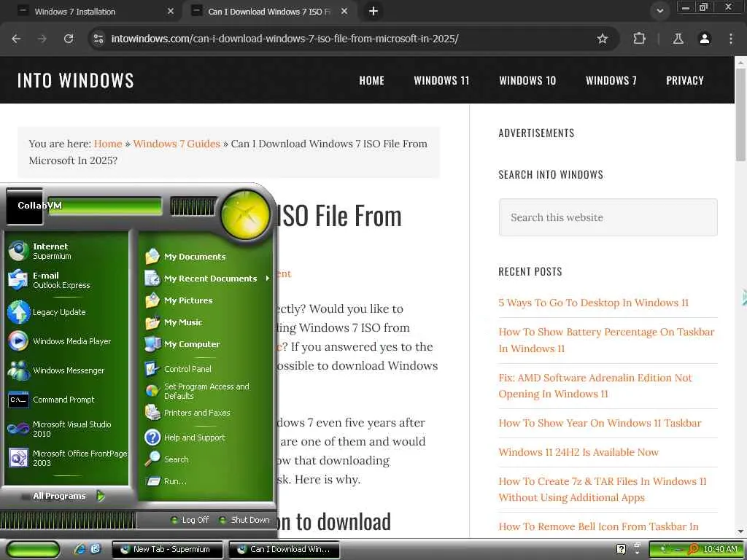Open How To Create 7z & TAR Files post

click(602, 489)
